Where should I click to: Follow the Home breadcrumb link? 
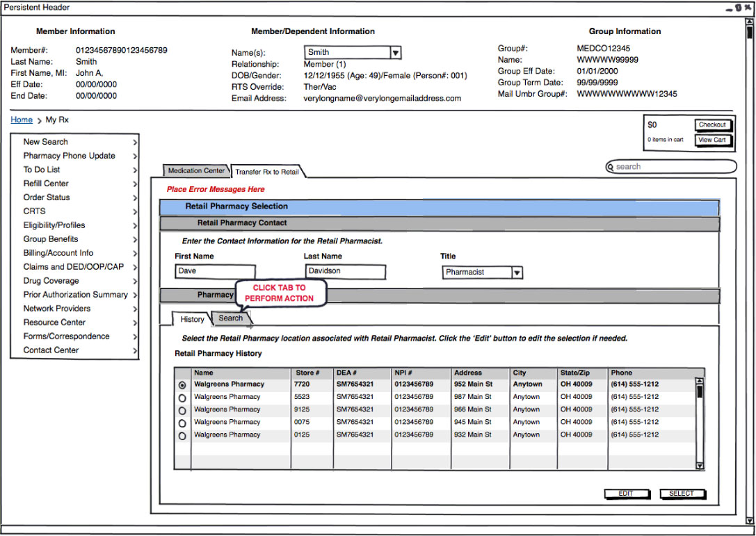(x=22, y=120)
